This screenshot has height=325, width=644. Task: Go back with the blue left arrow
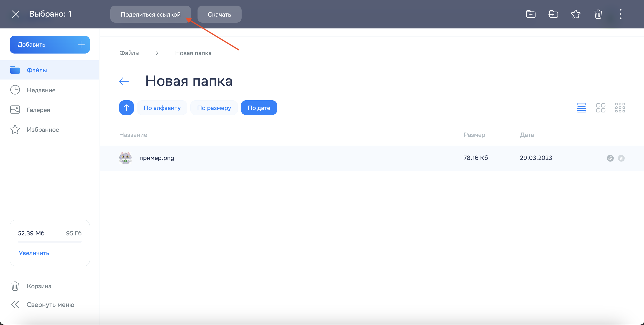pos(124,81)
